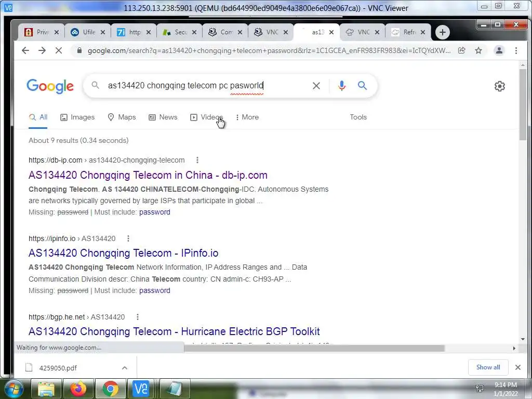
Task: Open AS134420 Chongqing Telecom IPinfo.io result
Action: coord(124,253)
